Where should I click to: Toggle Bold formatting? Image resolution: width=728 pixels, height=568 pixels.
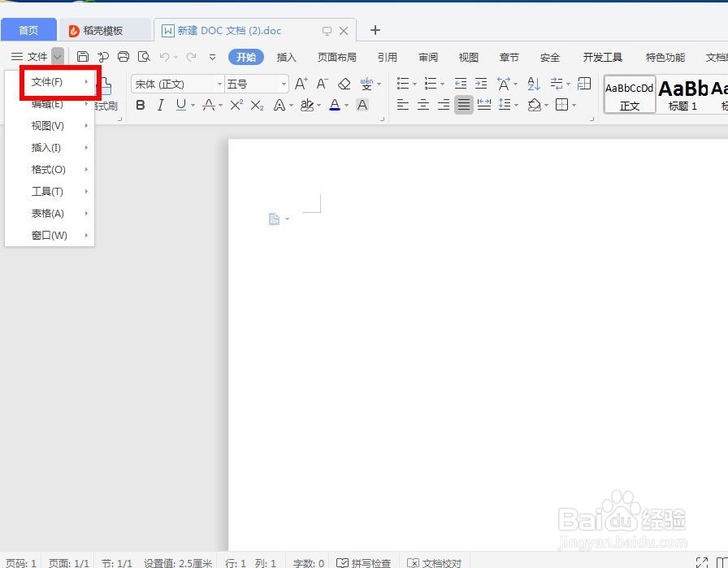click(141, 105)
